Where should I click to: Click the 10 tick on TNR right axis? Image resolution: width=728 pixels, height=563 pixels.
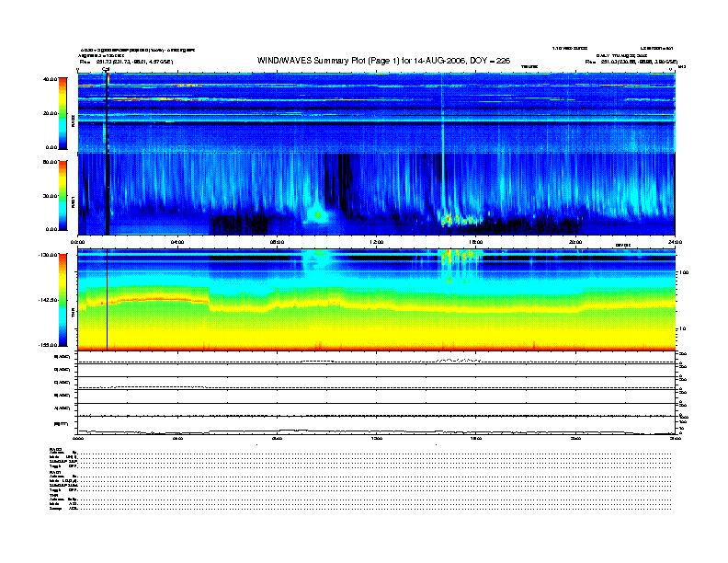tap(682, 328)
